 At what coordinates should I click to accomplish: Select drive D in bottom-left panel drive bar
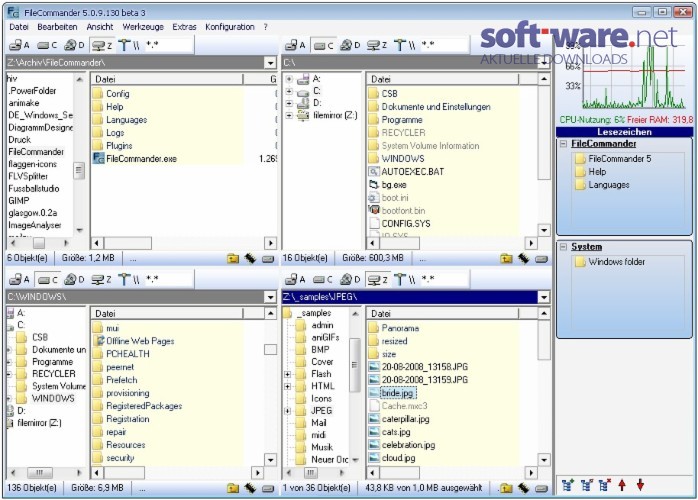[x=74, y=279]
